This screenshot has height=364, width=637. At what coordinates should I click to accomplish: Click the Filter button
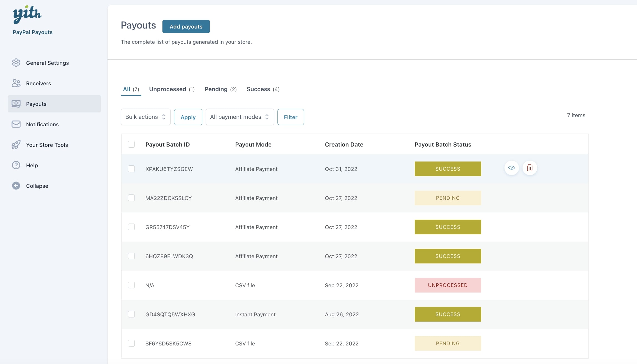(x=291, y=117)
